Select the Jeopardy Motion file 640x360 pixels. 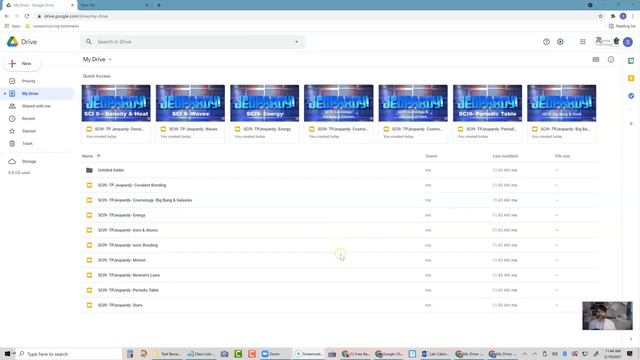341,260
